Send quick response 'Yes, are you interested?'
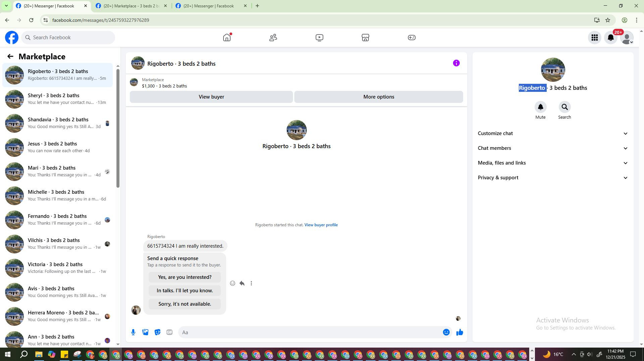Image resolution: width=644 pixels, height=361 pixels. click(185, 277)
